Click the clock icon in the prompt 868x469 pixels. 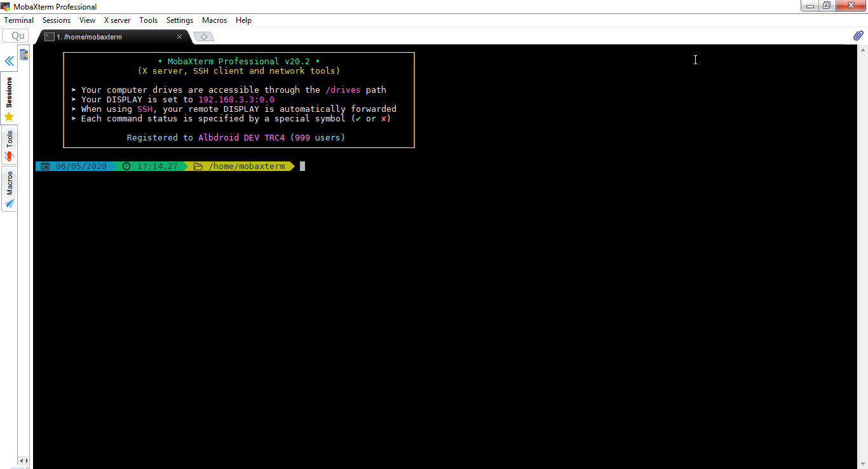[x=126, y=167]
